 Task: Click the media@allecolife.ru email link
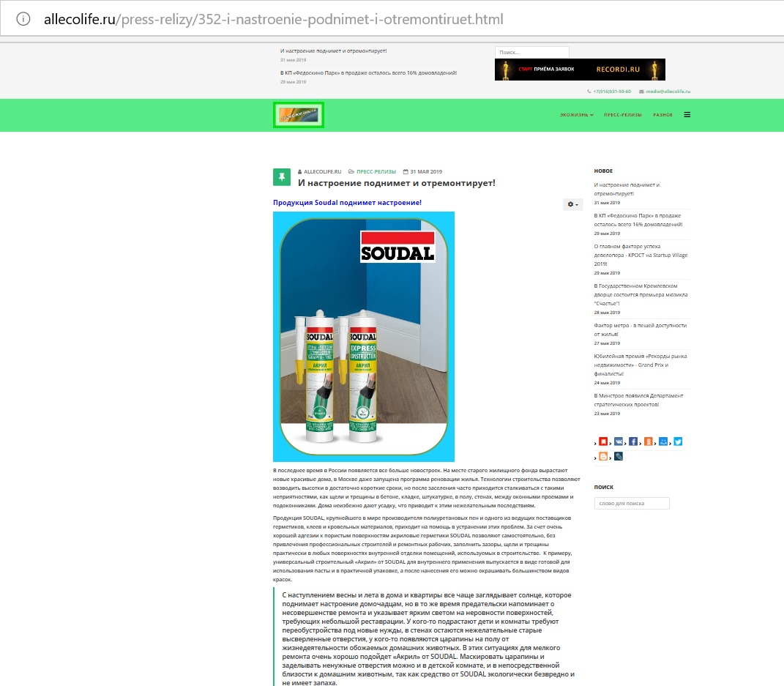click(668, 92)
